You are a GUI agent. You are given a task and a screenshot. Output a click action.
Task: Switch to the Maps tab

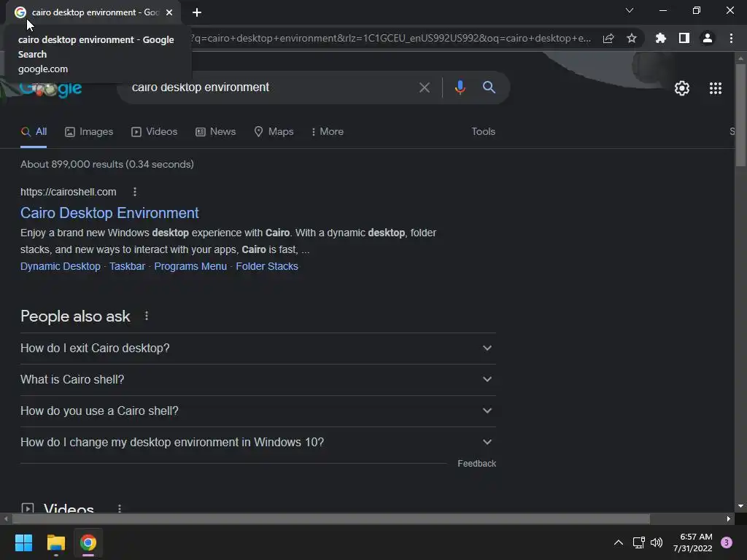pyautogui.click(x=274, y=132)
